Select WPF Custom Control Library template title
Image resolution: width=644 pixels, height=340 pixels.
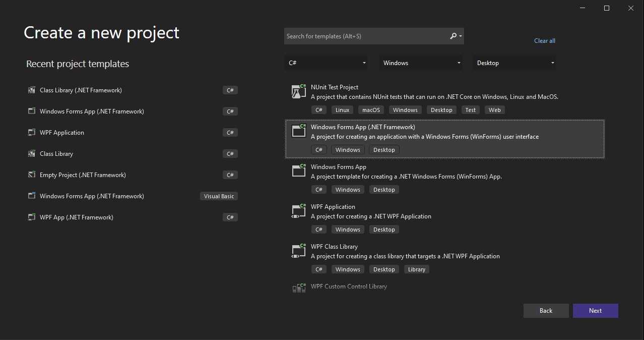[x=349, y=287]
